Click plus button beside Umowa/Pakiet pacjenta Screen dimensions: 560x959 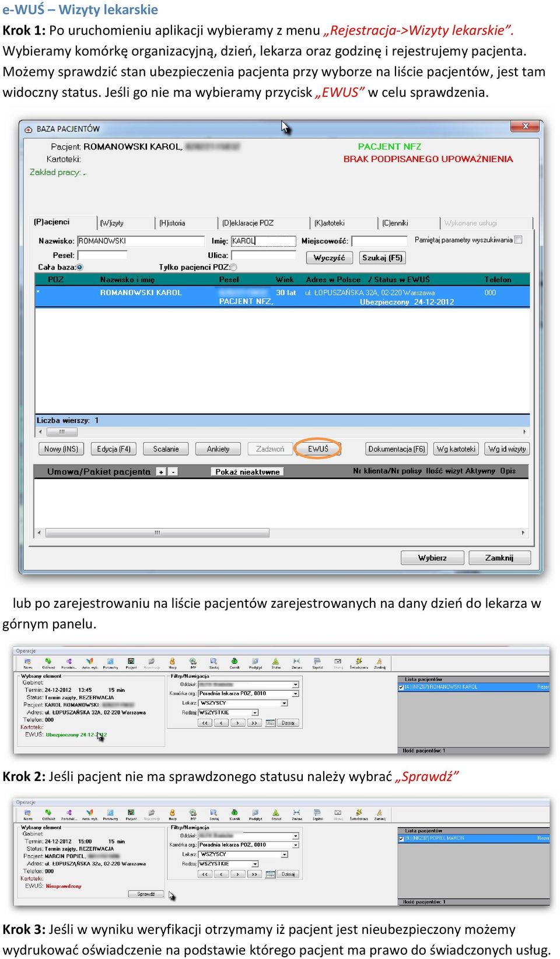pos(161,471)
